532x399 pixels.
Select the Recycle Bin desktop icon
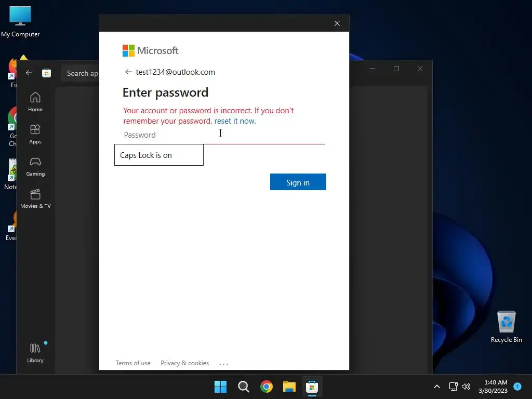[506, 327]
